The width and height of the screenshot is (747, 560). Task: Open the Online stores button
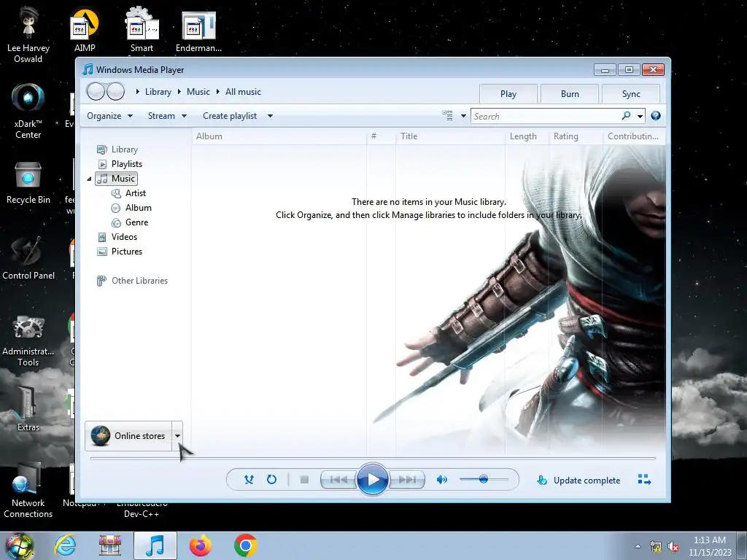(x=128, y=436)
